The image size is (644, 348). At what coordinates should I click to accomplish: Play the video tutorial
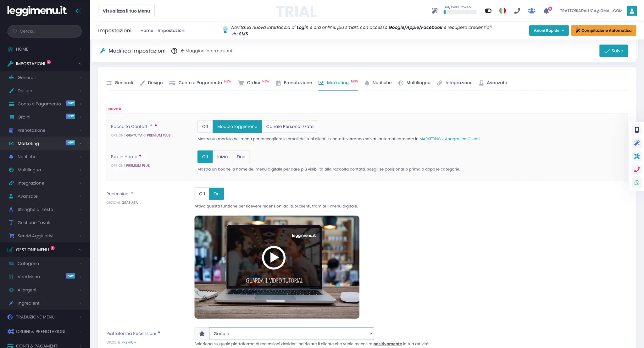point(274,258)
